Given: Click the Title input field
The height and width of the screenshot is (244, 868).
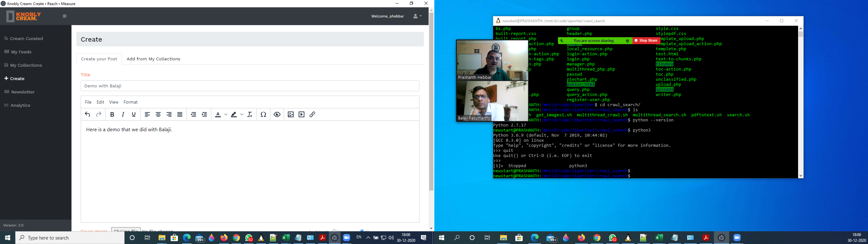Looking at the screenshot, I should [250, 86].
